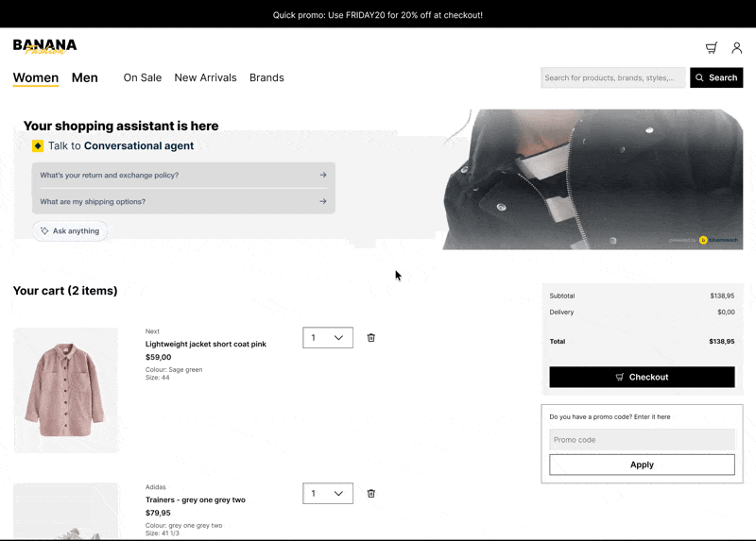Select the Men tab
Screen dimensions: 756x541
pyautogui.click(x=85, y=77)
